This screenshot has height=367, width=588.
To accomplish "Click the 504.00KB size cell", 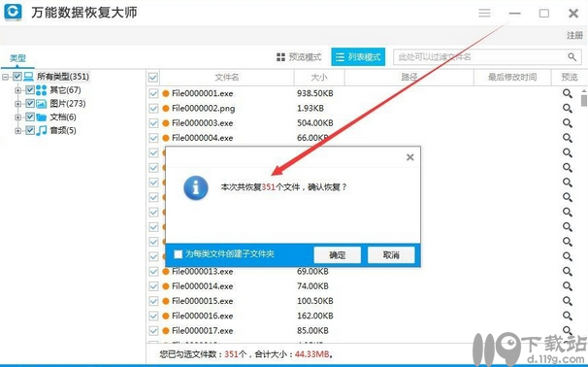I will point(315,123).
